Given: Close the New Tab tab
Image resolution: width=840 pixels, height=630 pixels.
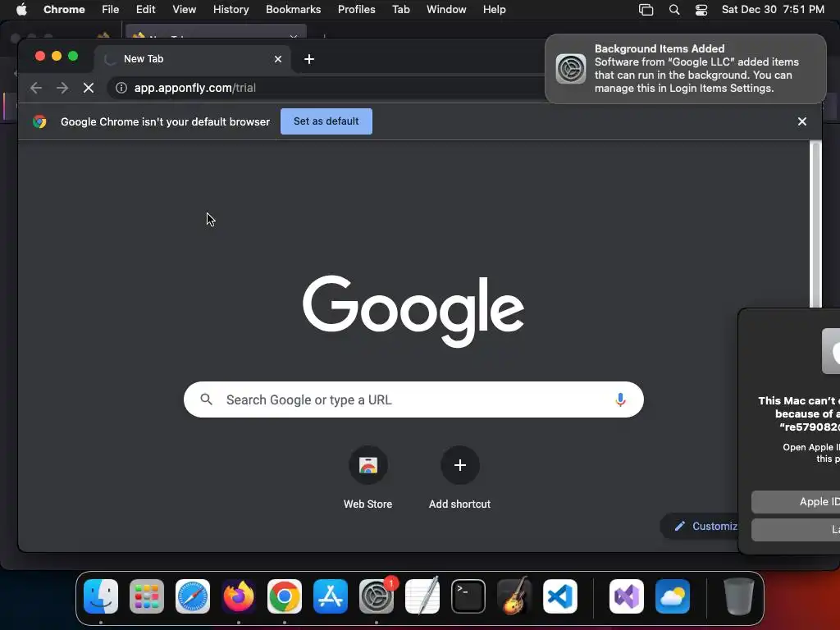Looking at the screenshot, I should pos(278,59).
